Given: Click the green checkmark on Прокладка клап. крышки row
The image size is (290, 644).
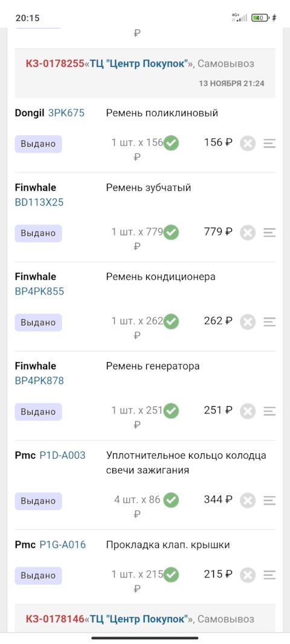Looking at the screenshot, I should click(x=171, y=575).
